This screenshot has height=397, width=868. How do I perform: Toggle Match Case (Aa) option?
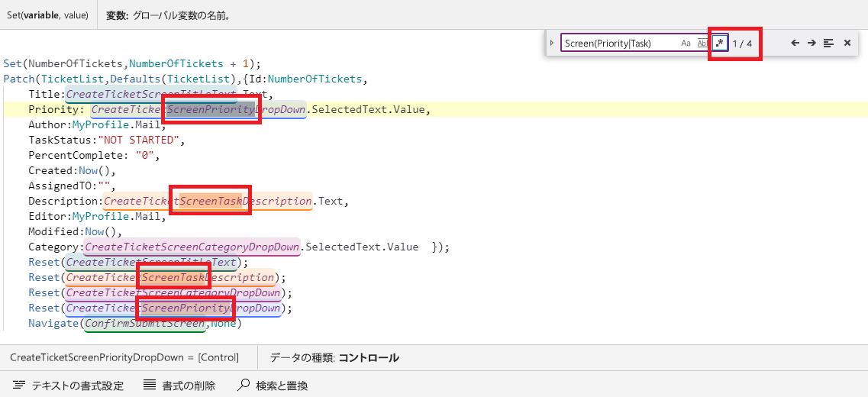[686, 44]
